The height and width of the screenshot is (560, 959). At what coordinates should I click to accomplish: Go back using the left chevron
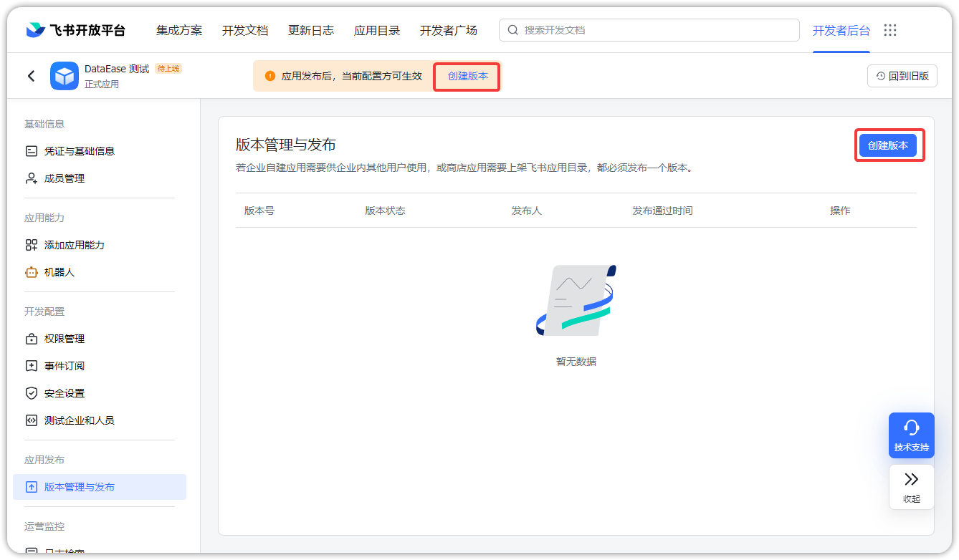[x=31, y=76]
